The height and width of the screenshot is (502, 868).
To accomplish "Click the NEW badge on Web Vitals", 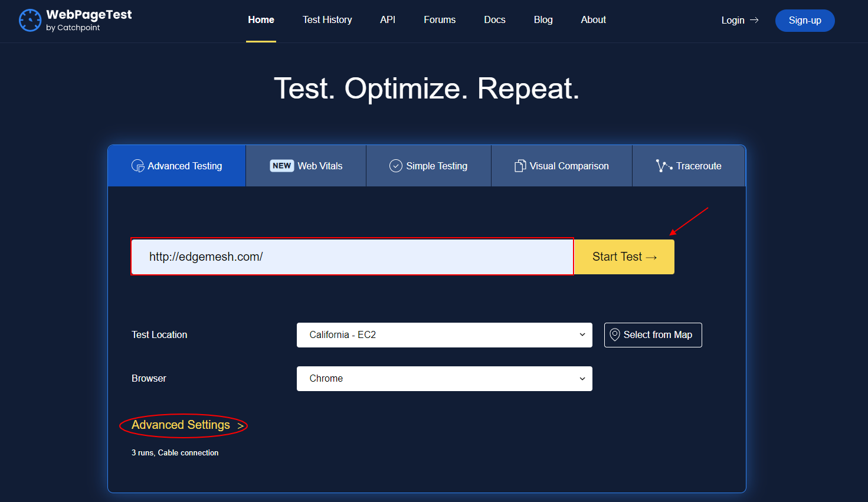I will pos(281,166).
